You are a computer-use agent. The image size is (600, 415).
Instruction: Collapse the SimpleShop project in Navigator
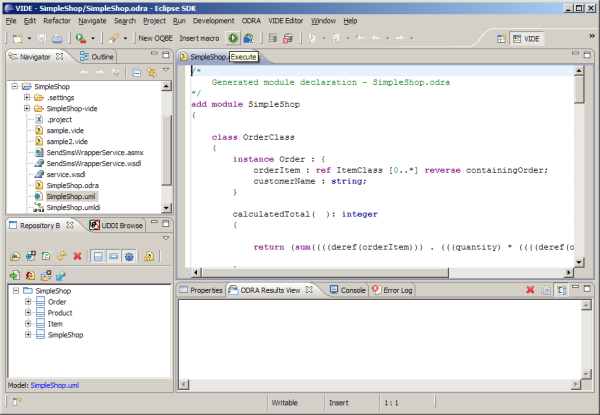tap(14, 86)
